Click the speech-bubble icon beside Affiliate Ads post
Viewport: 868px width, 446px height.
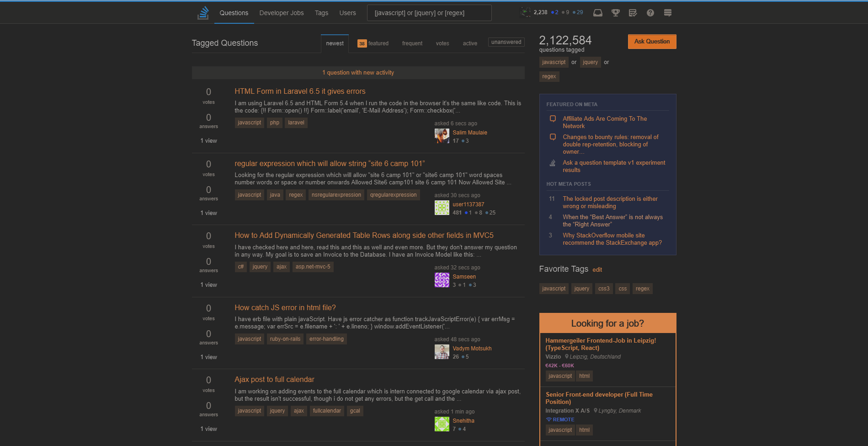click(553, 119)
